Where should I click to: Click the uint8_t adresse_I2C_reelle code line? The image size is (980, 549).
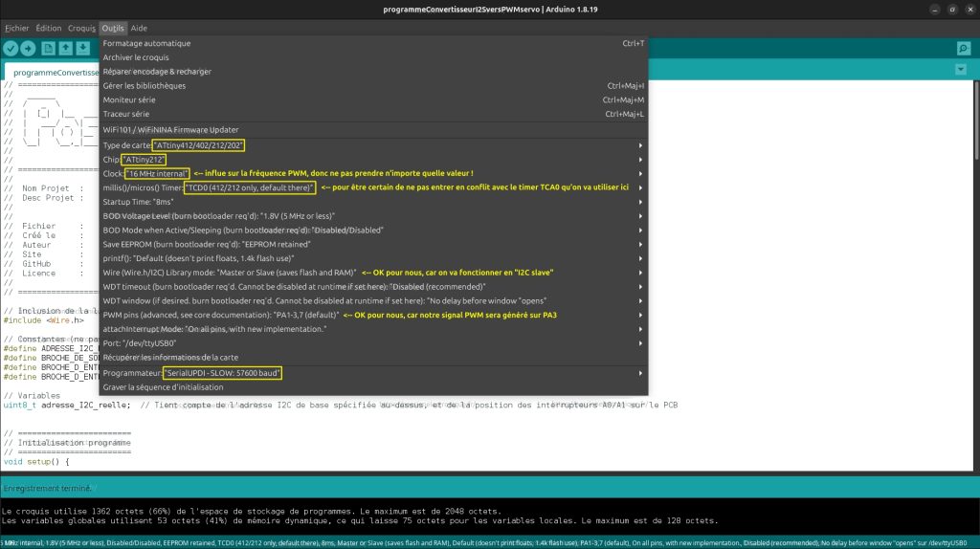(x=341, y=405)
